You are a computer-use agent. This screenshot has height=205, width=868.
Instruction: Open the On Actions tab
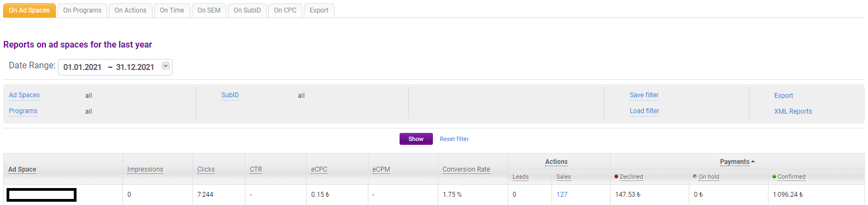pyautogui.click(x=131, y=10)
